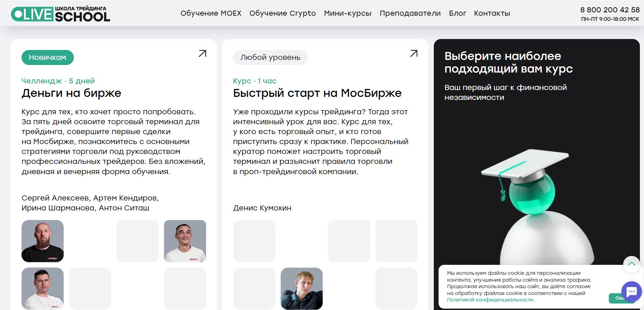Screen dimensions: 644x310
Task: Open the Контакты page
Action: pos(492,13)
